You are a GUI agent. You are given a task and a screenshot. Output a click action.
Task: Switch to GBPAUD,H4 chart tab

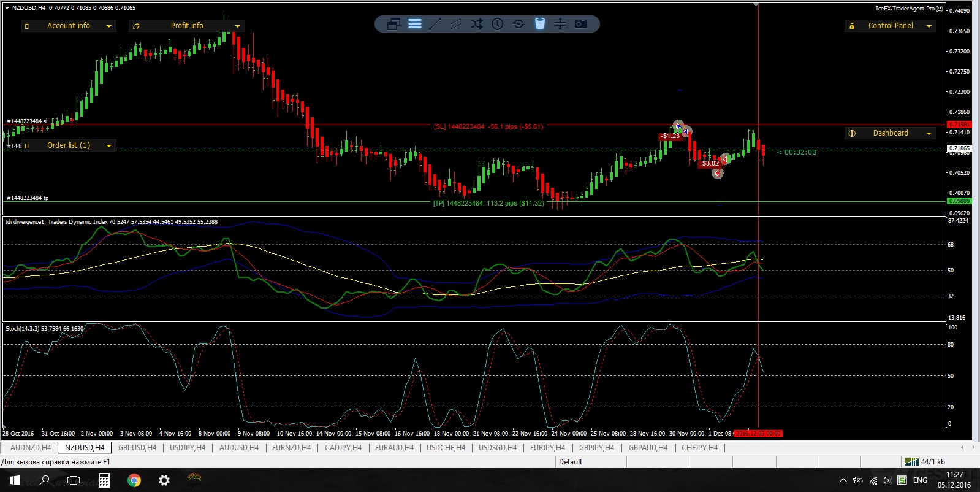click(648, 448)
